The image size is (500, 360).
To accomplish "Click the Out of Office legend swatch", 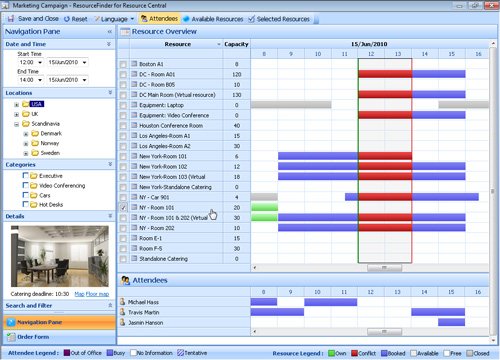I will click(x=67, y=353).
